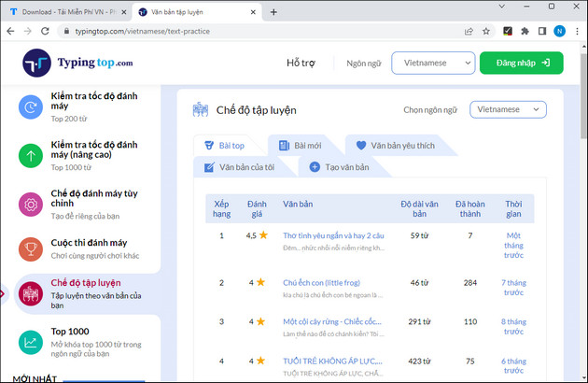Viewport: 588px width, 383px height.
Task: Open the Tạo văn bản tab
Action: pos(337,167)
